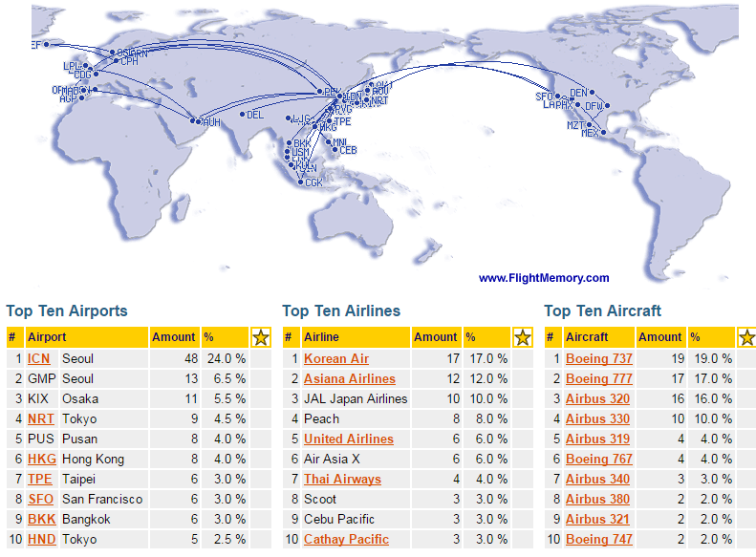Open the Boeing 767 link
The width and height of the screenshot is (756, 557).
click(599, 459)
